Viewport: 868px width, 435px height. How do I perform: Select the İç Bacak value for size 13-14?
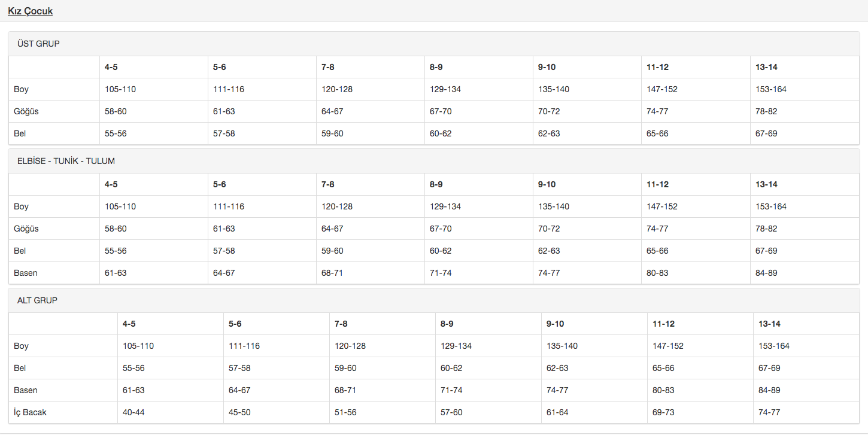click(x=769, y=412)
